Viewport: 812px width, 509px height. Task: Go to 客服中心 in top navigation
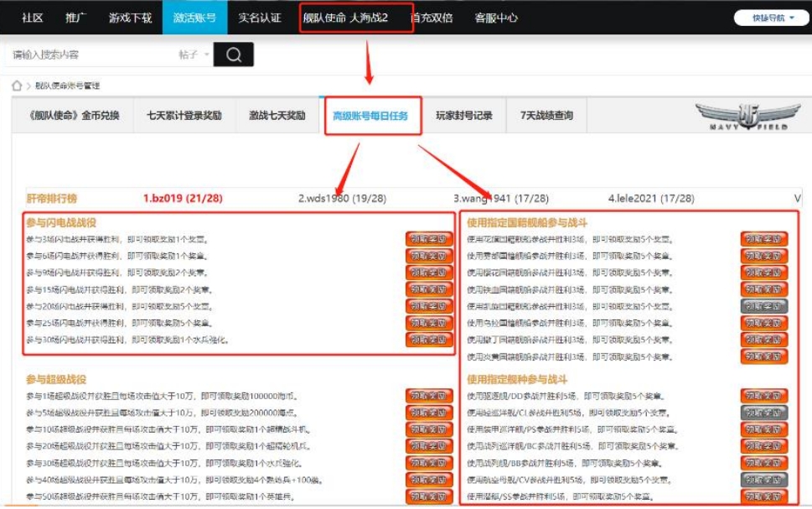point(496,18)
